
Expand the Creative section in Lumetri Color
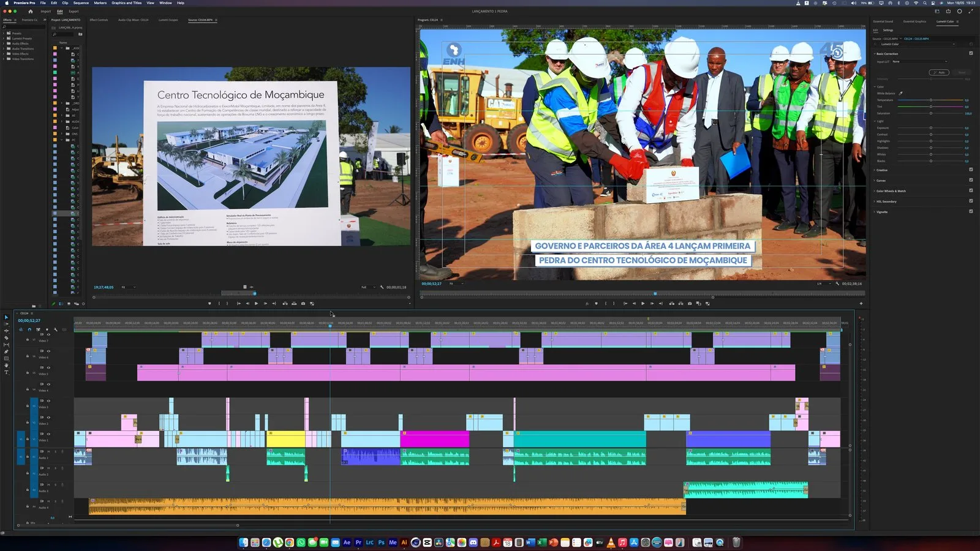click(x=875, y=170)
